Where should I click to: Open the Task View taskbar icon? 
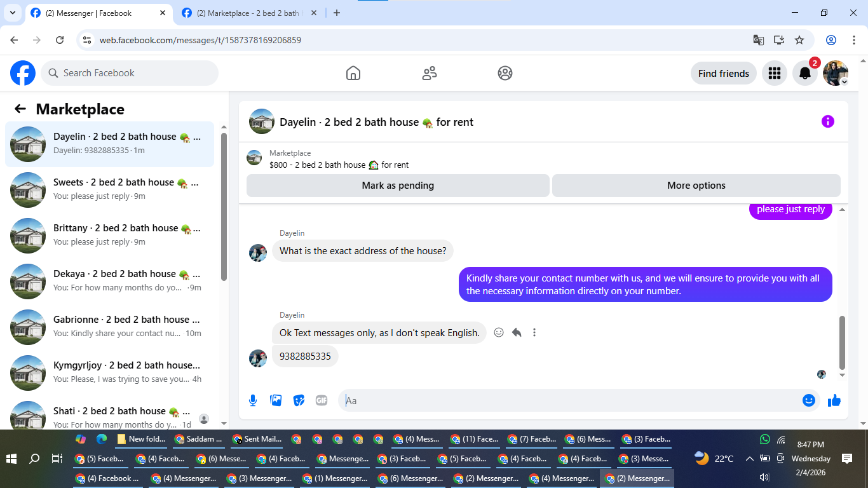pyautogui.click(x=57, y=458)
